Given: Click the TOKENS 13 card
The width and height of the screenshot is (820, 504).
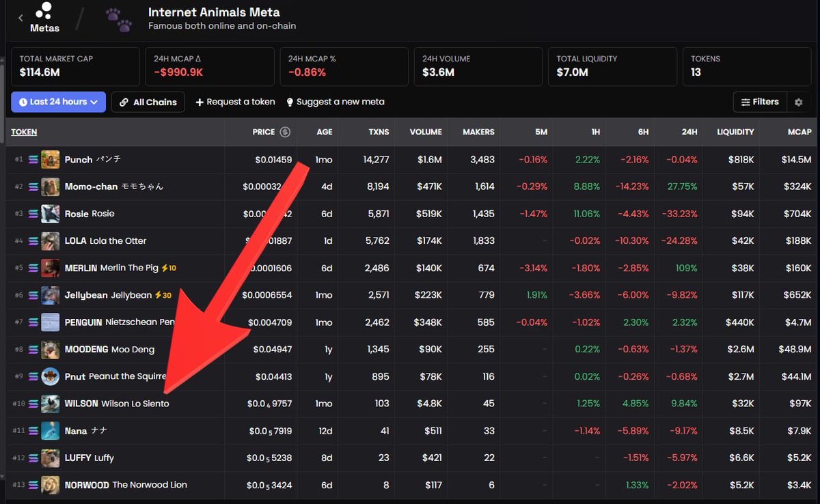Looking at the screenshot, I should pyautogui.click(x=746, y=66).
